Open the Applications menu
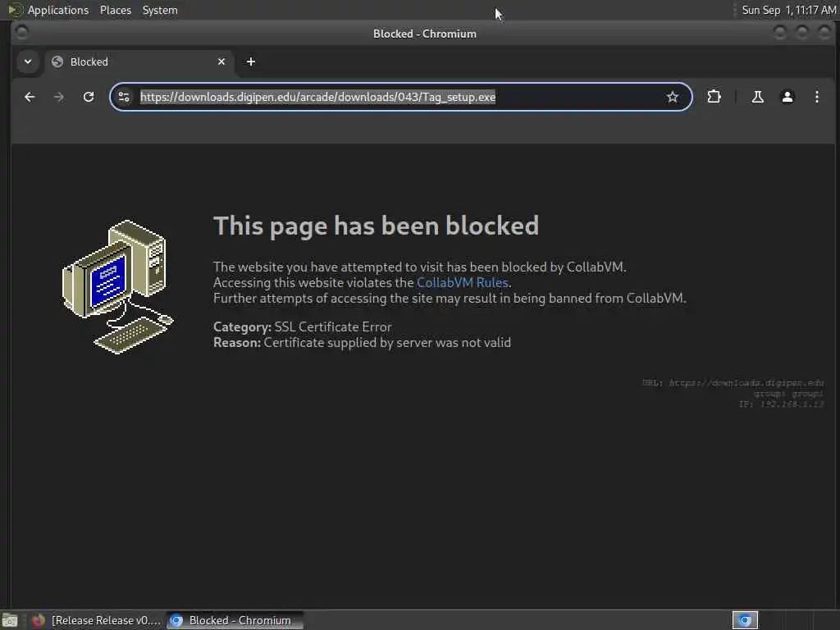Screen dimensions: 840x630 point(58,10)
